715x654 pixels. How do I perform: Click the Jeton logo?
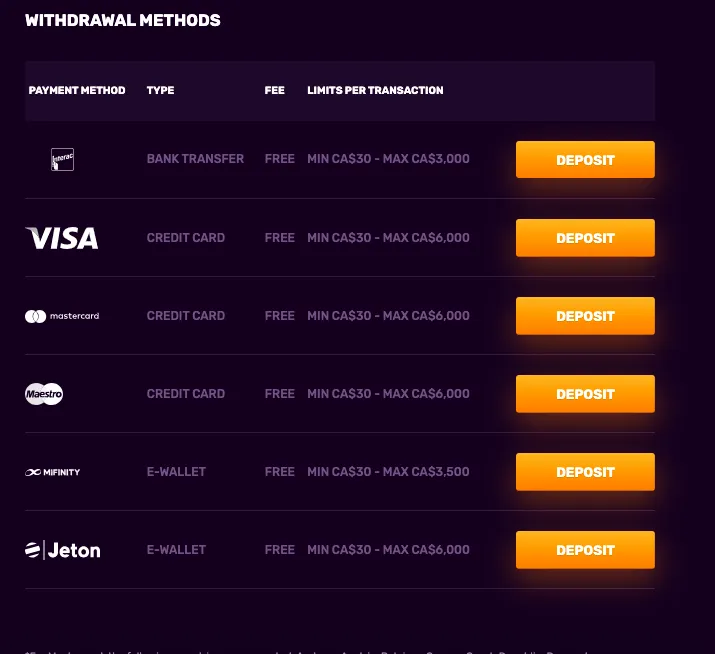point(63,550)
